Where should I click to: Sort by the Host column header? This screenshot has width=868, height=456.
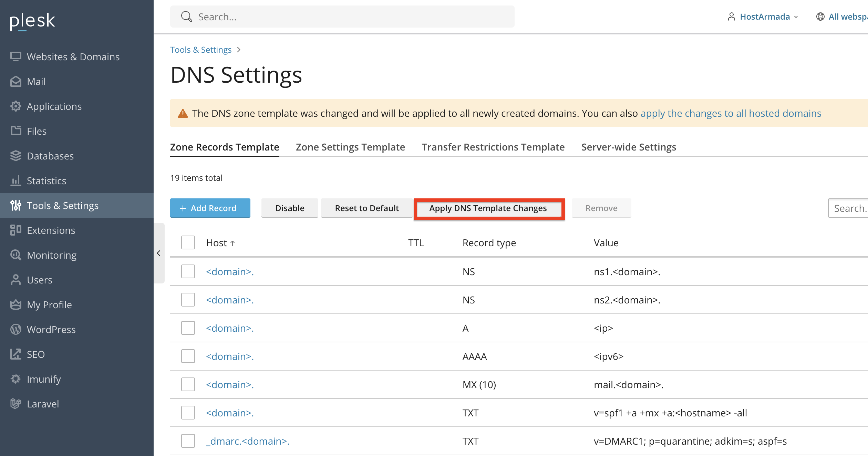[x=220, y=243]
